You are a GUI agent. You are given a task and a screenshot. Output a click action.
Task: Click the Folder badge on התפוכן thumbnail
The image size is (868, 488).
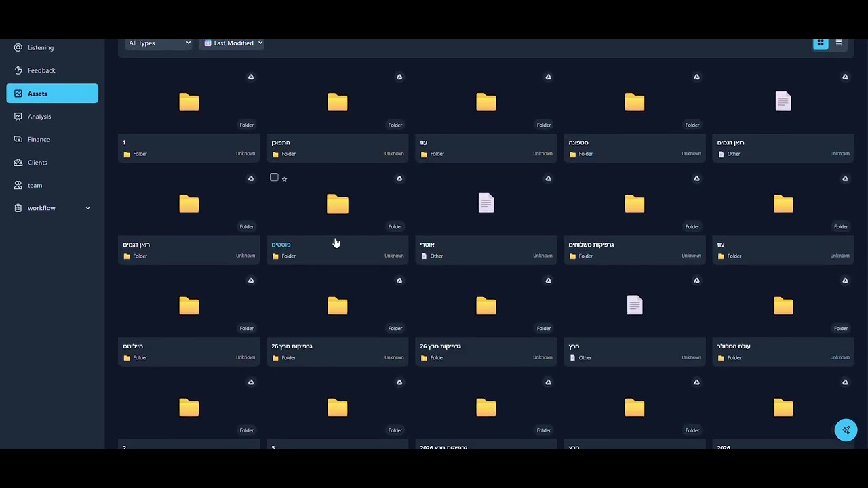click(395, 125)
